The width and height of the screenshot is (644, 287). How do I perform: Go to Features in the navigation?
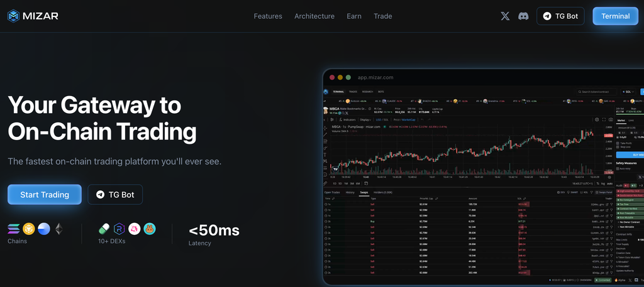268,16
